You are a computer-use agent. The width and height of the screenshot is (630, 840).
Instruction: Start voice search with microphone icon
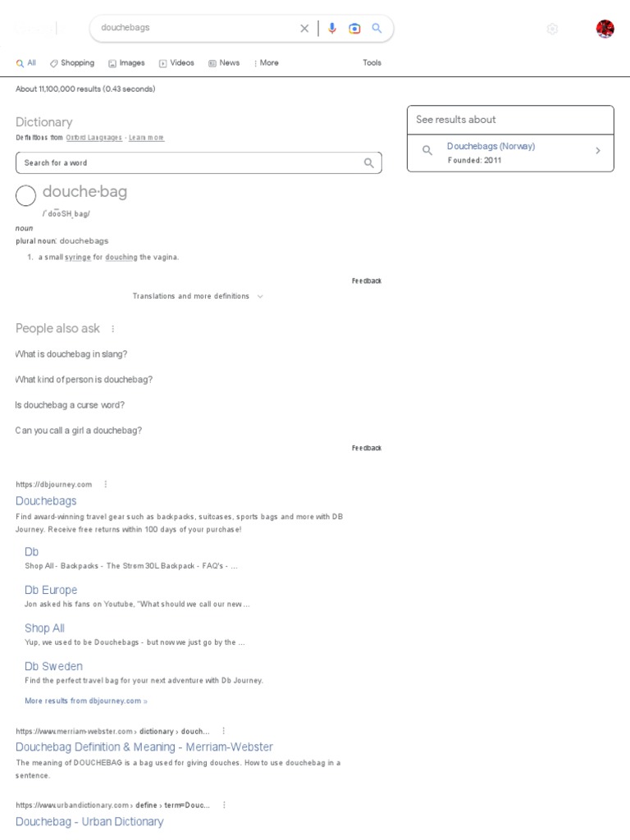[331, 28]
